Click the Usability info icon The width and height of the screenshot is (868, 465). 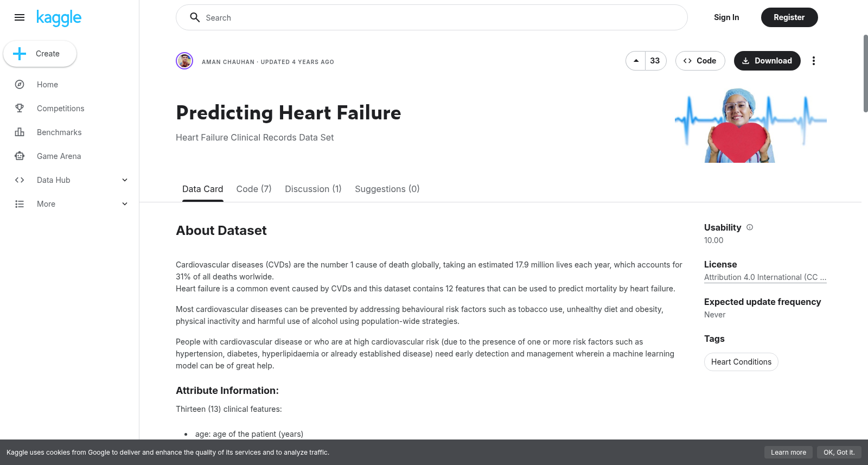pyautogui.click(x=750, y=227)
